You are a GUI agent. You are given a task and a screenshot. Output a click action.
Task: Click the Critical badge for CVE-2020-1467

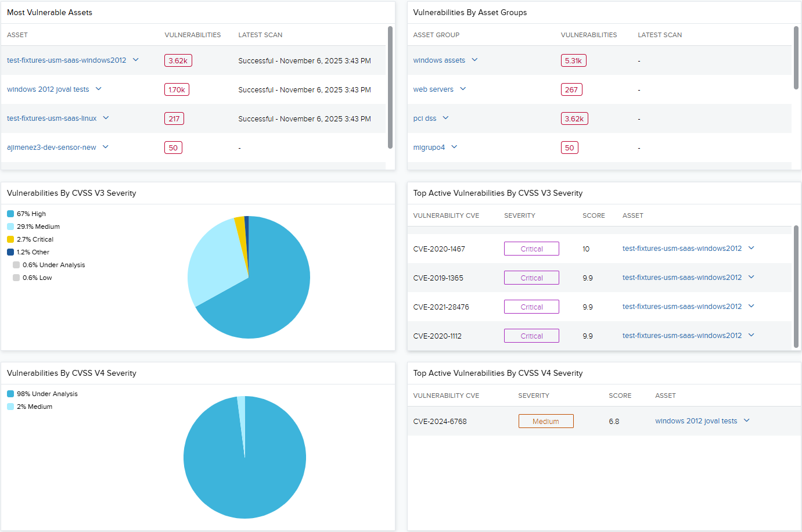(x=531, y=249)
